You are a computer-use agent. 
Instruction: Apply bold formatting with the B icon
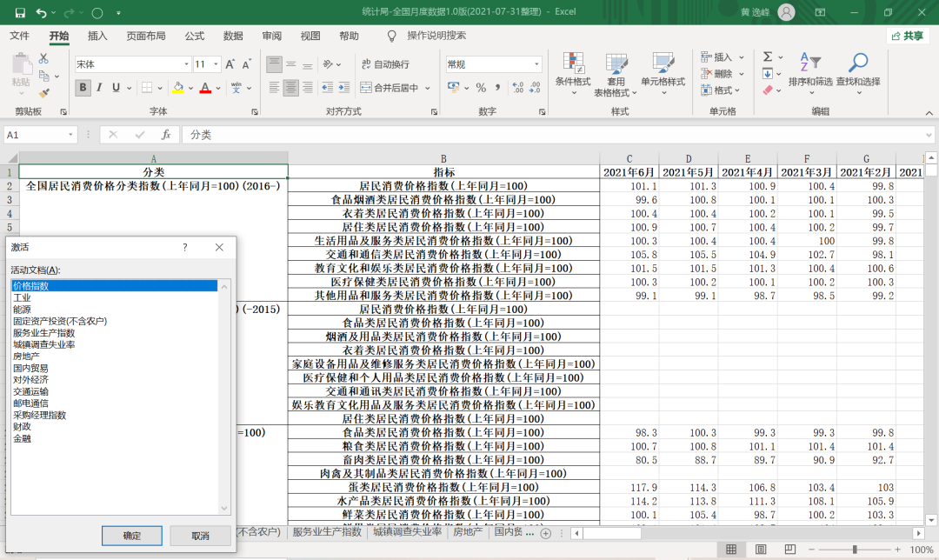click(x=82, y=88)
